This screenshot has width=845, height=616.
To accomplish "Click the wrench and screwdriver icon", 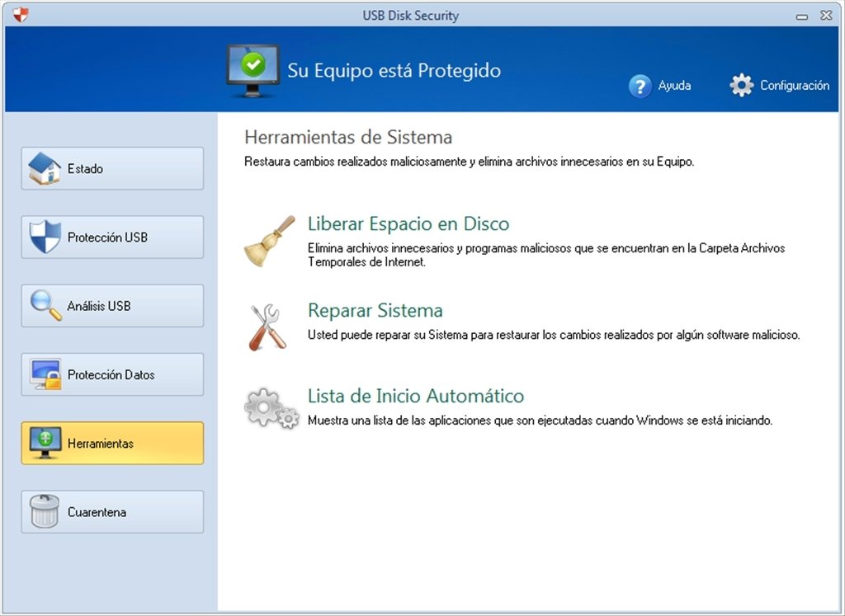I will coord(267,327).
